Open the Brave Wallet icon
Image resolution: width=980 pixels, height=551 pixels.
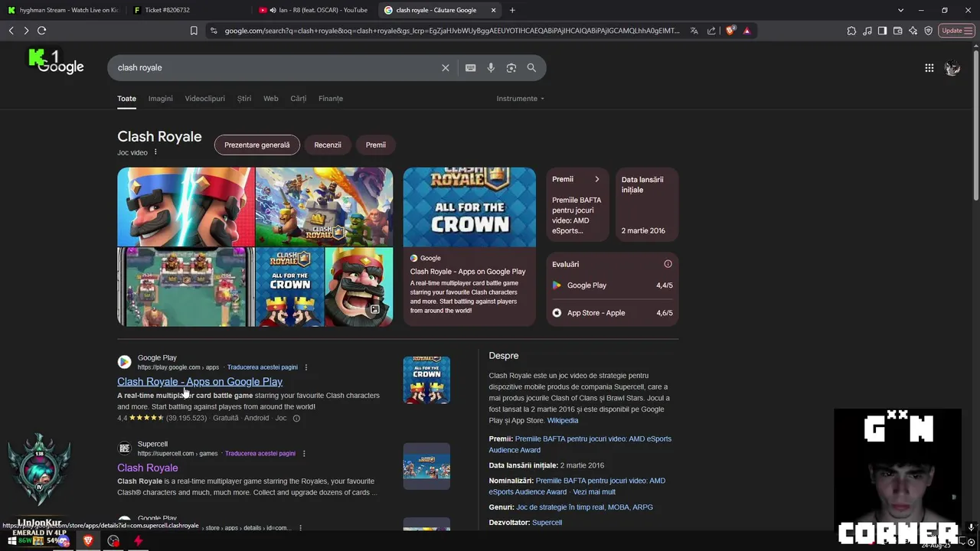pyautogui.click(x=897, y=31)
